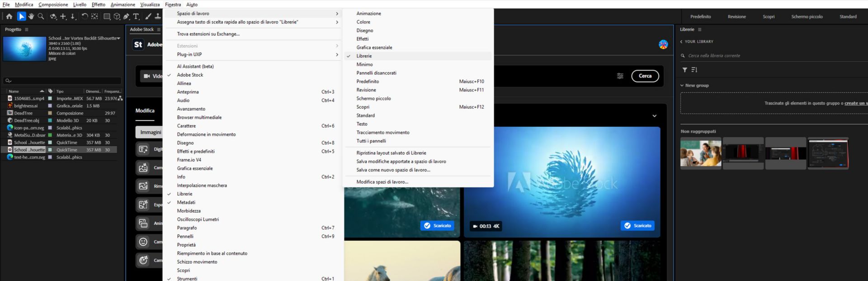Select the Pan camera tool

(63, 16)
